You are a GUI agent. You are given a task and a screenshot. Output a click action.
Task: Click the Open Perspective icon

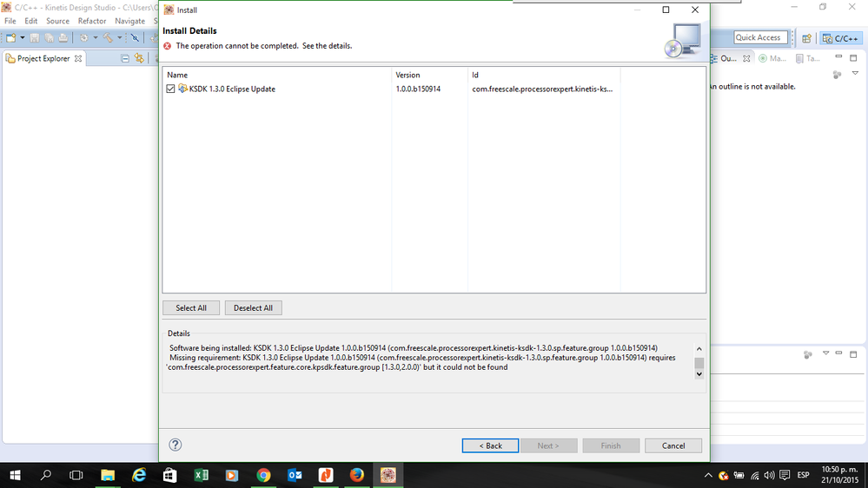[806, 38]
